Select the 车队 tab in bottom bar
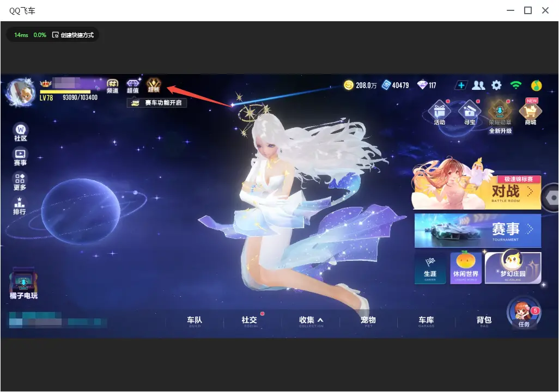559x392 pixels. tap(195, 321)
